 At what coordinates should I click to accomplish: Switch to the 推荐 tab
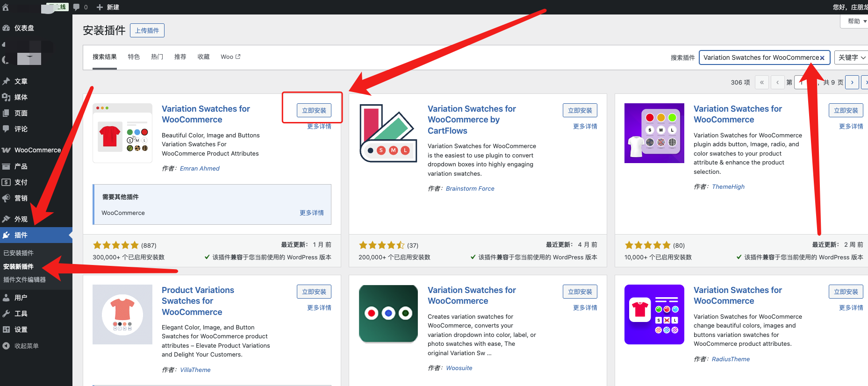(x=180, y=57)
